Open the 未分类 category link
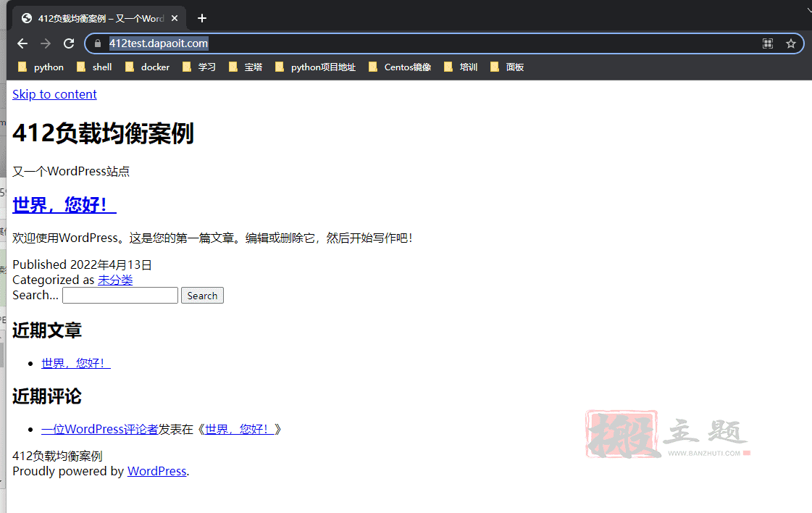 click(115, 280)
